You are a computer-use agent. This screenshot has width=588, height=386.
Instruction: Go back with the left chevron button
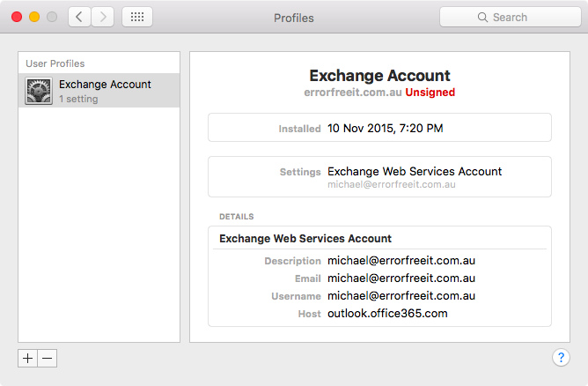click(79, 17)
